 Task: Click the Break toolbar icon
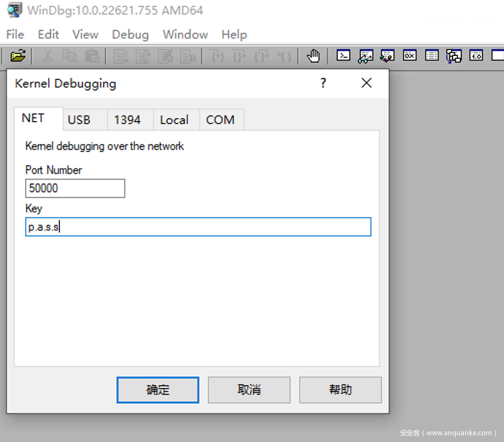pos(188,56)
